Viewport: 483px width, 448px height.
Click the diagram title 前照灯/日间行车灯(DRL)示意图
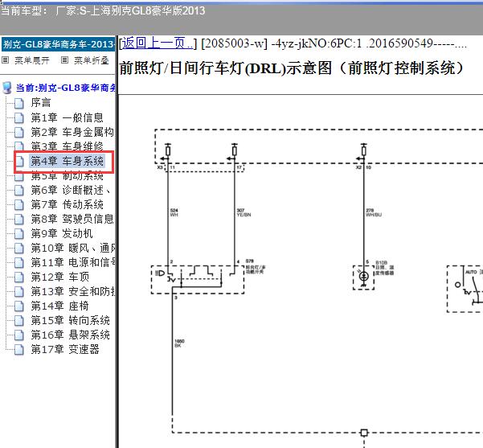click(x=291, y=68)
